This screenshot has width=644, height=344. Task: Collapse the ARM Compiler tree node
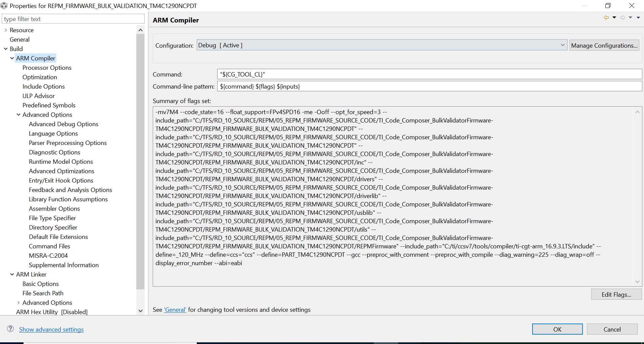(x=12, y=58)
